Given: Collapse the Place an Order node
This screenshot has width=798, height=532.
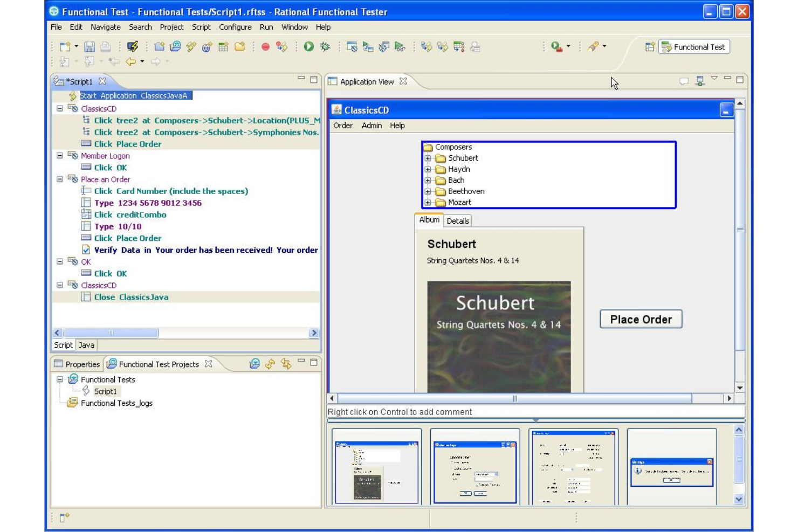Looking at the screenshot, I should pos(60,179).
